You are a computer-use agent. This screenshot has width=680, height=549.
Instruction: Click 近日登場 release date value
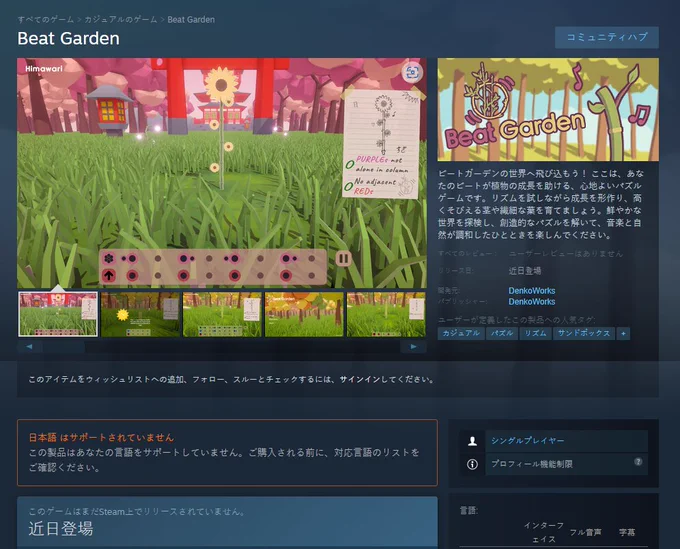click(525, 271)
